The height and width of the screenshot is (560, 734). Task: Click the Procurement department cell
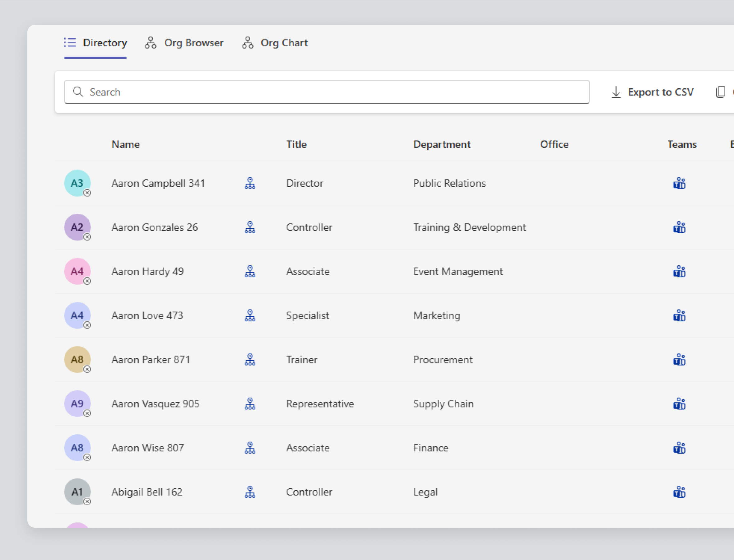click(x=443, y=360)
